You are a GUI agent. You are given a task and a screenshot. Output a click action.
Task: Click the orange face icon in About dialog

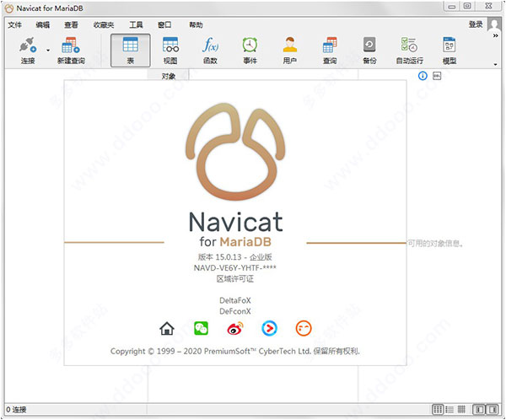click(304, 329)
